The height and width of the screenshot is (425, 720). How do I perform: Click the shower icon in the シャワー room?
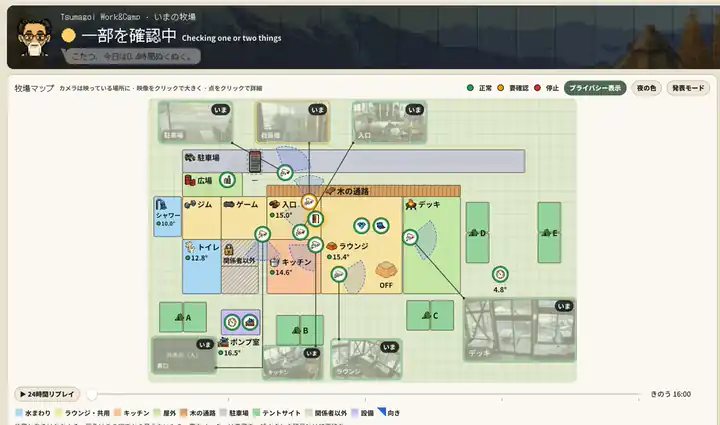[x=162, y=204]
